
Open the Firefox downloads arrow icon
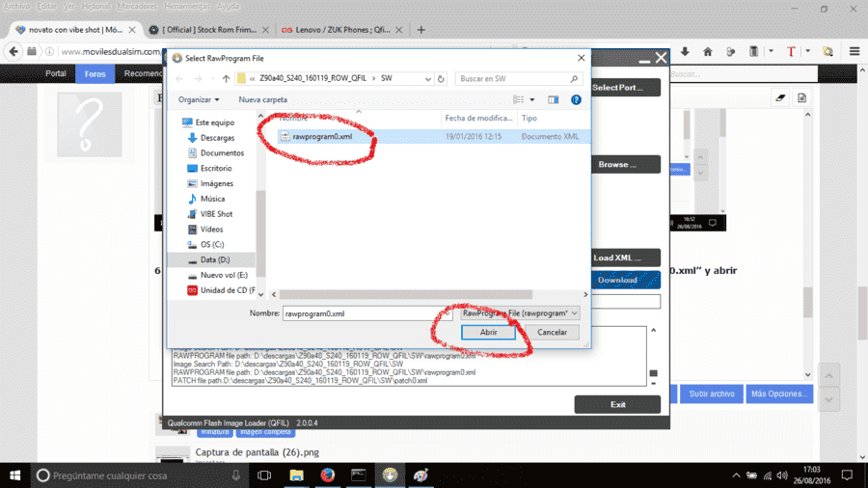coord(685,51)
